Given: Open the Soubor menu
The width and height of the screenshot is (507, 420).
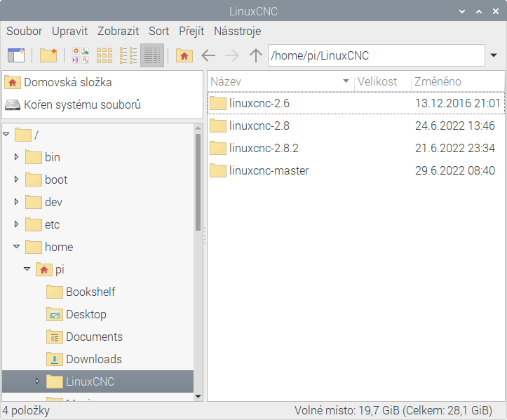Looking at the screenshot, I should pos(25,31).
